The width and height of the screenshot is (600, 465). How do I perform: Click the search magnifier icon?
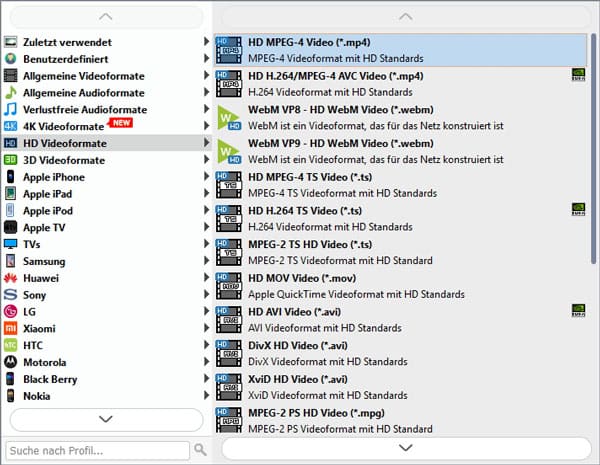(200, 450)
